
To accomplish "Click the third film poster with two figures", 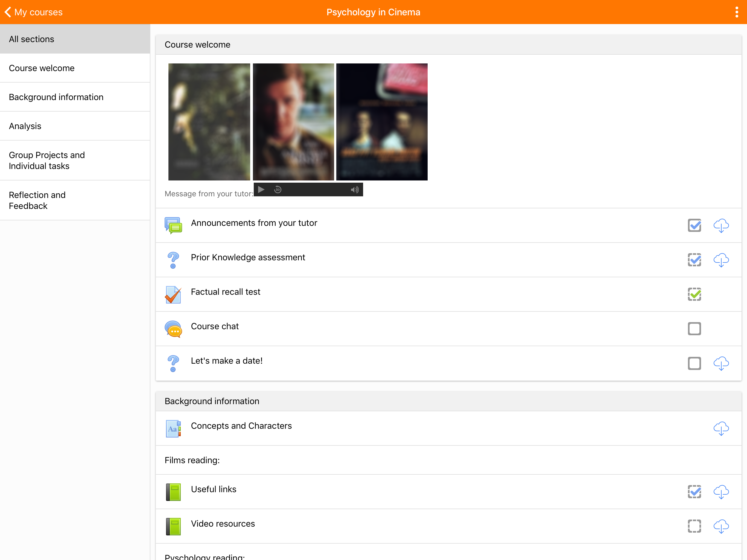I will (x=382, y=122).
